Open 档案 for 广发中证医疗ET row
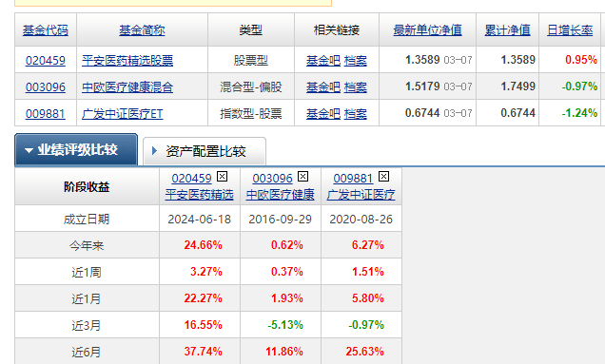605x364 pixels. (x=356, y=114)
